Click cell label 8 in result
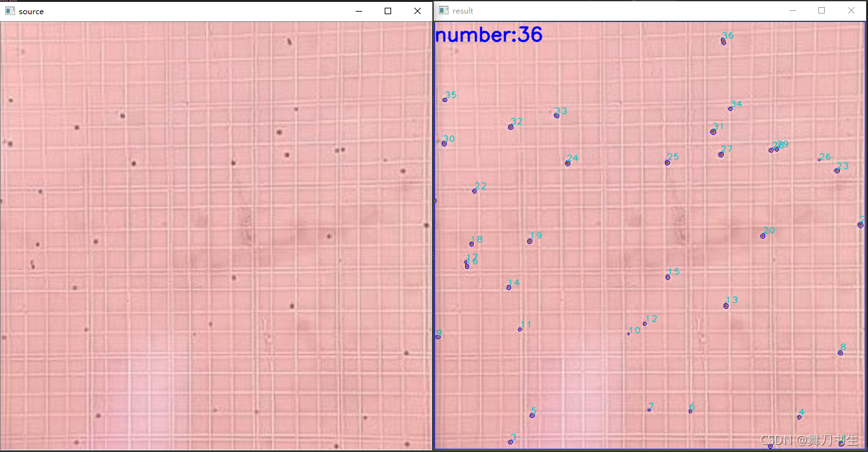Viewport: 868px width, 452px height. pyautogui.click(x=843, y=347)
